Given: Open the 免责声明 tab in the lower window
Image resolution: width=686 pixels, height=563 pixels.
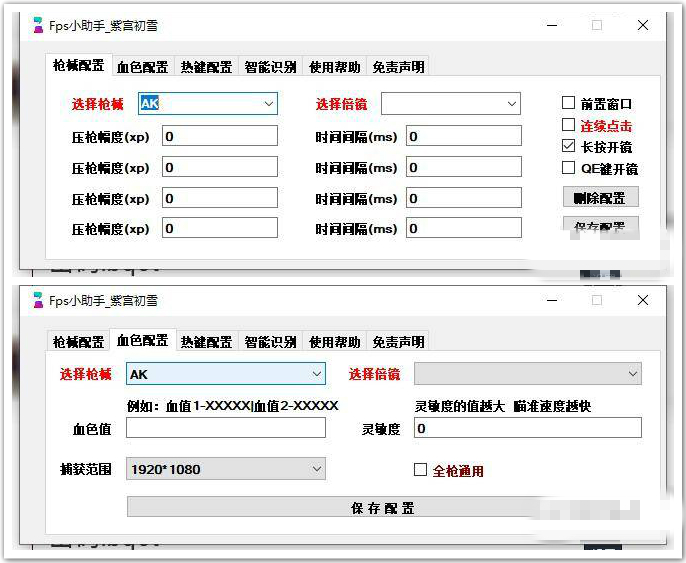Looking at the screenshot, I should 398,342.
